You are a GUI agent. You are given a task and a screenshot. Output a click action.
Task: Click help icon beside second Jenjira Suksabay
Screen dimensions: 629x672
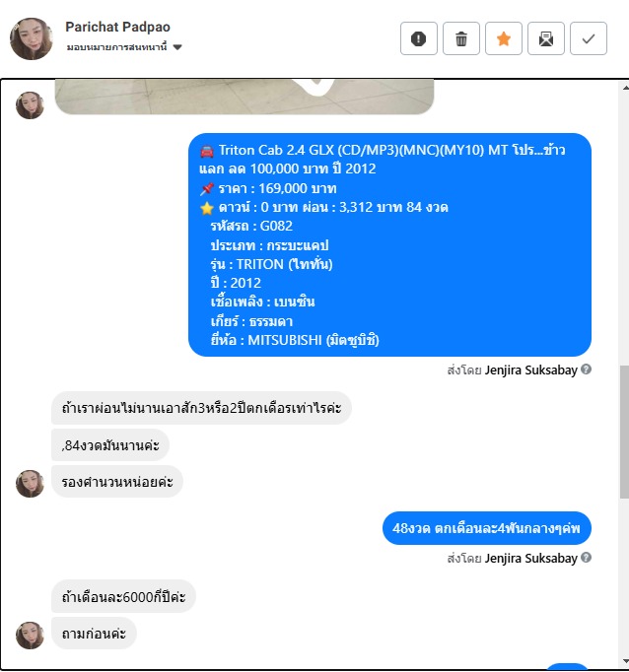(587, 557)
